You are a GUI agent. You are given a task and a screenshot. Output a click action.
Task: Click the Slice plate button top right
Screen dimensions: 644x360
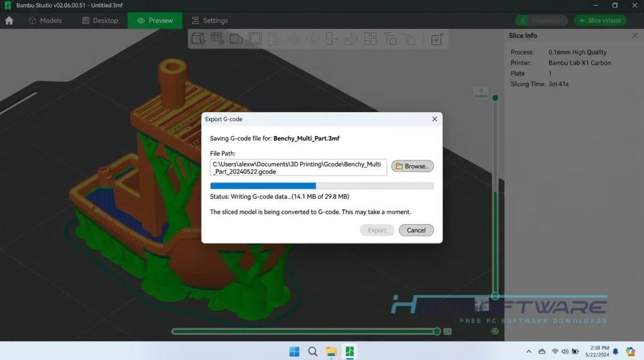(x=599, y=21)
